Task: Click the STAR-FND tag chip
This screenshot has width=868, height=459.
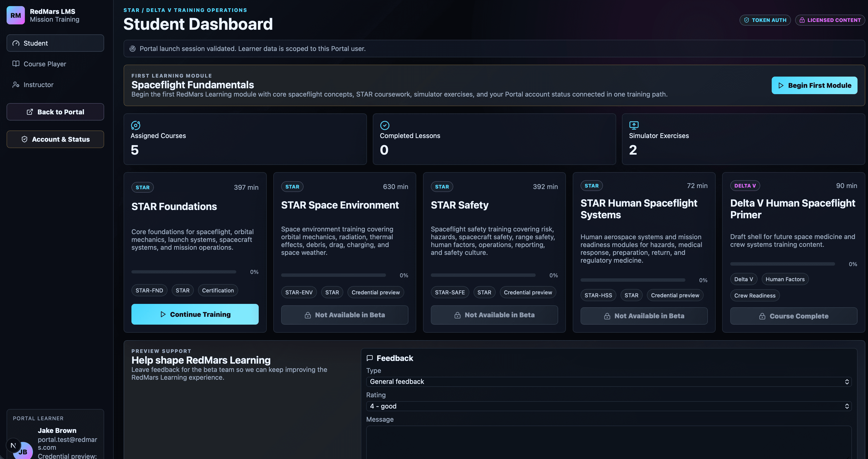Action: click(x=149, y=290)
